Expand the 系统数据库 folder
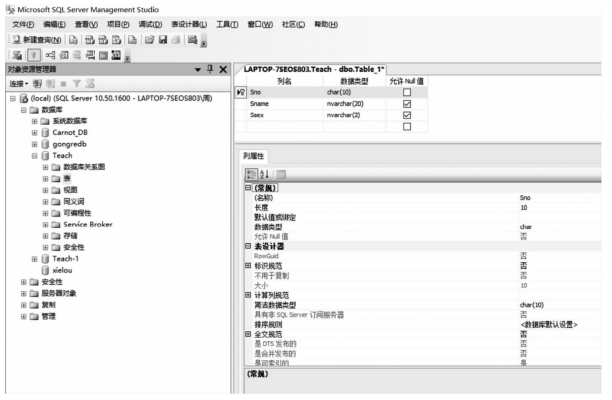Screen dimensions: 612x400 (x=35, y=121)
